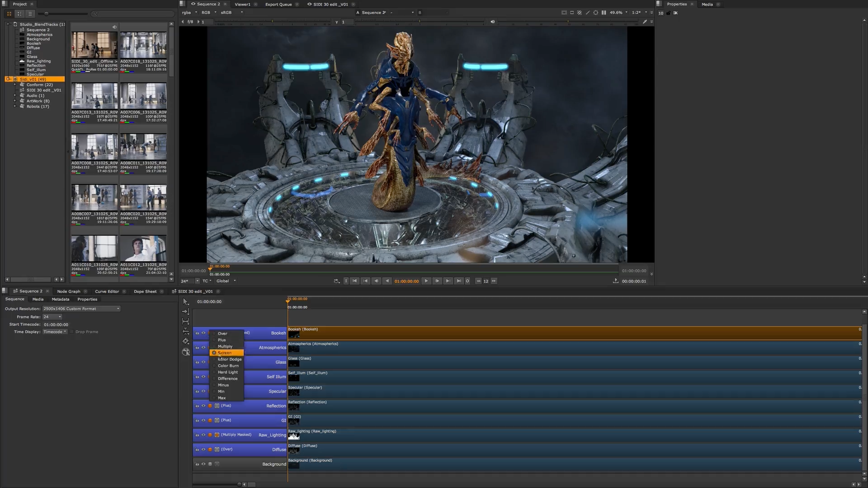The width and height of the screenshot is (868, 488).
Task: Click the go-to-start transport button
Action: tap(354, 281)
